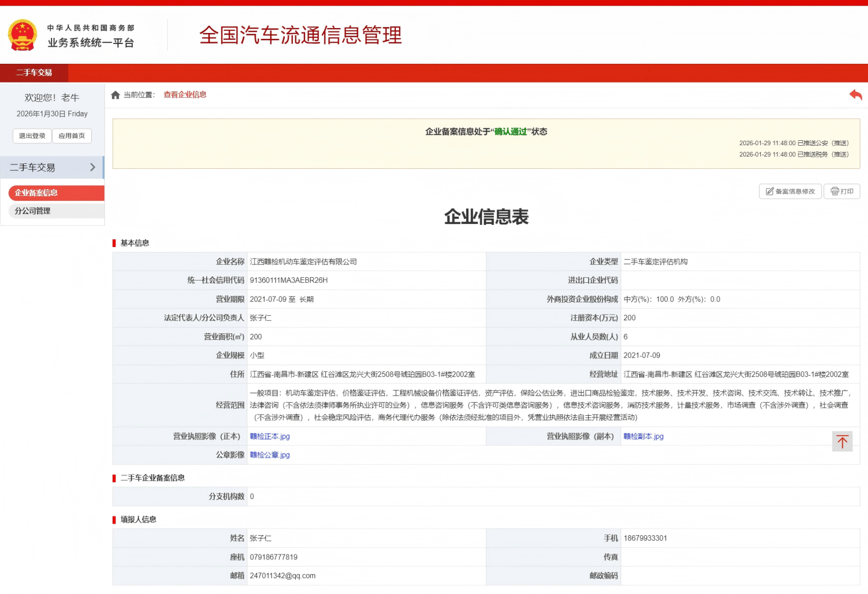Click credit code 91360111MA3AEBR26H
Viewport: 868px width, 594px height.
[289, 280]
